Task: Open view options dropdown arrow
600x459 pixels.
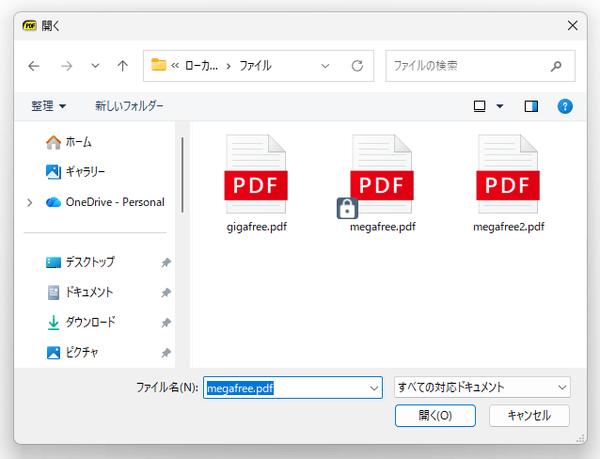Action: 500,106
